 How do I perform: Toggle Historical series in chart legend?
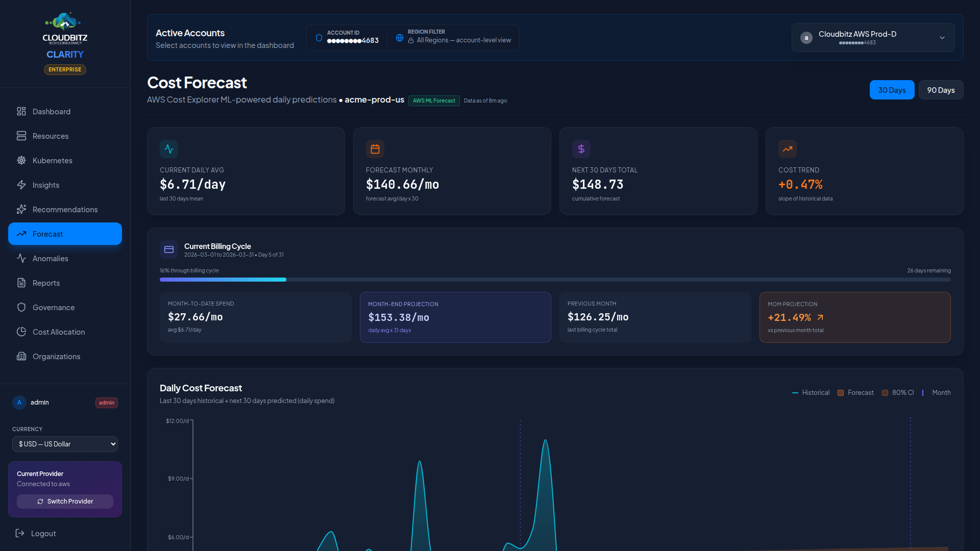pos(811,392)
